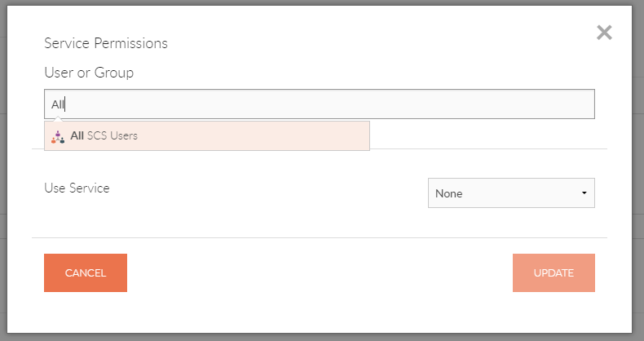Click the arrow on the None dropdown
The image size is (644, 341).
tap(584, 193)
